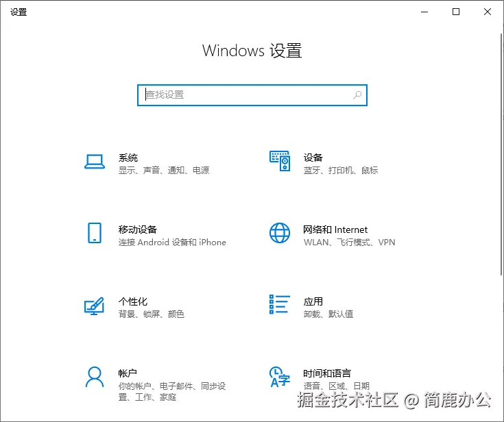The width and height of the screenshot is (504, 422).
Task: Minimize the 设置 window
Action: (x=424, y=12)
